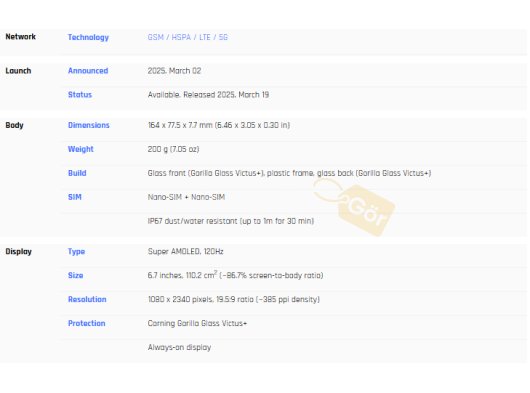Click the Weight spec link
Screen dimensions: 530x393
pos(80,149)
